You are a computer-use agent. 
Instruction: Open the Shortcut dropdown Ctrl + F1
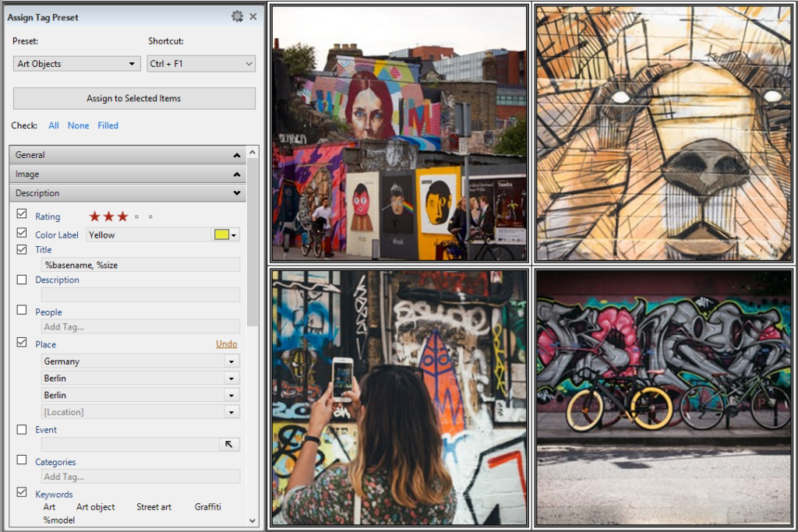point(201,64)
